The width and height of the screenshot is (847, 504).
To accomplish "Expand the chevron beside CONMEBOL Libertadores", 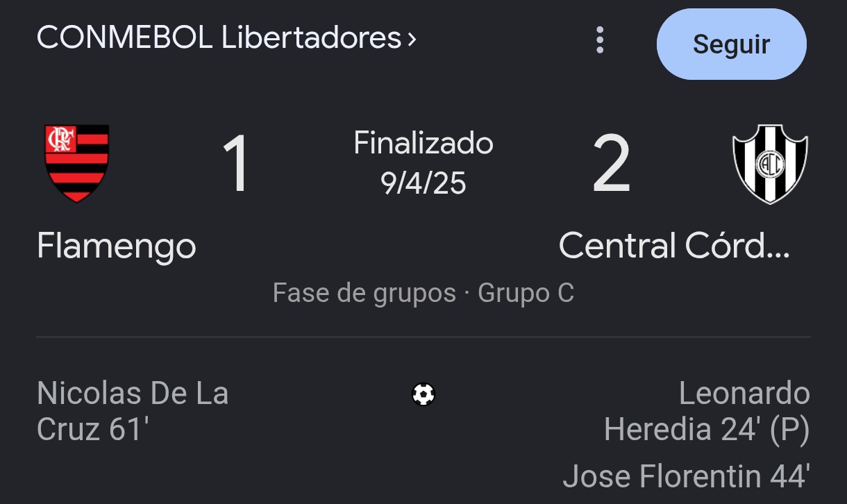I will click(x=412, y=39).
